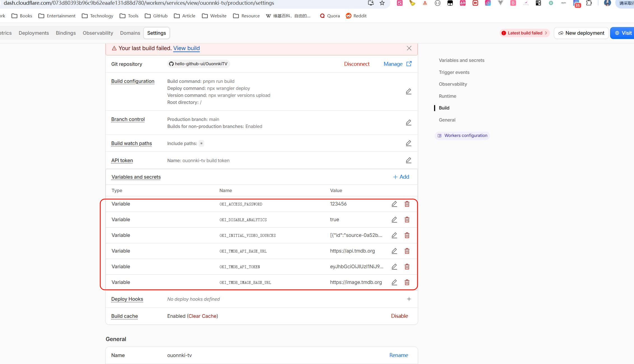Delete the OKI_TMDB_API_BASE_URL variable
Image resolution: width=634 pixels, height=364 pixels.
pos(407,251)
